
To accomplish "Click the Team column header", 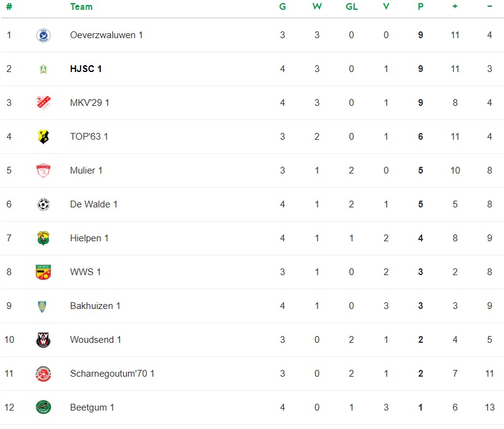I will click(x=81, y=7).
